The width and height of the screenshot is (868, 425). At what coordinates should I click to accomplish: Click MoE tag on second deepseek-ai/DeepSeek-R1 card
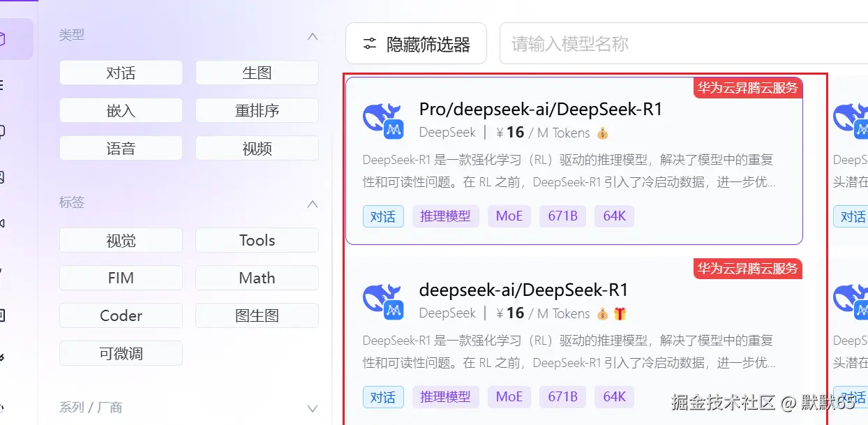point(509,397)
